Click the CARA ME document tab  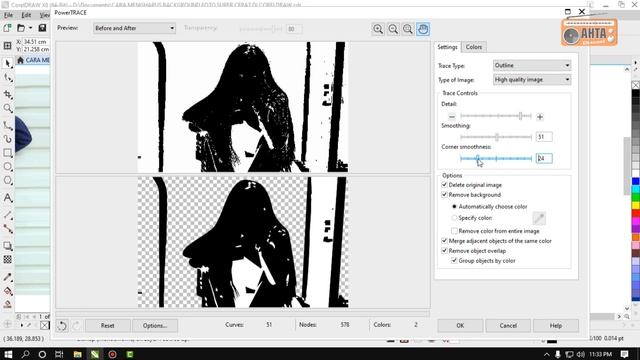[x=33, y=60]
